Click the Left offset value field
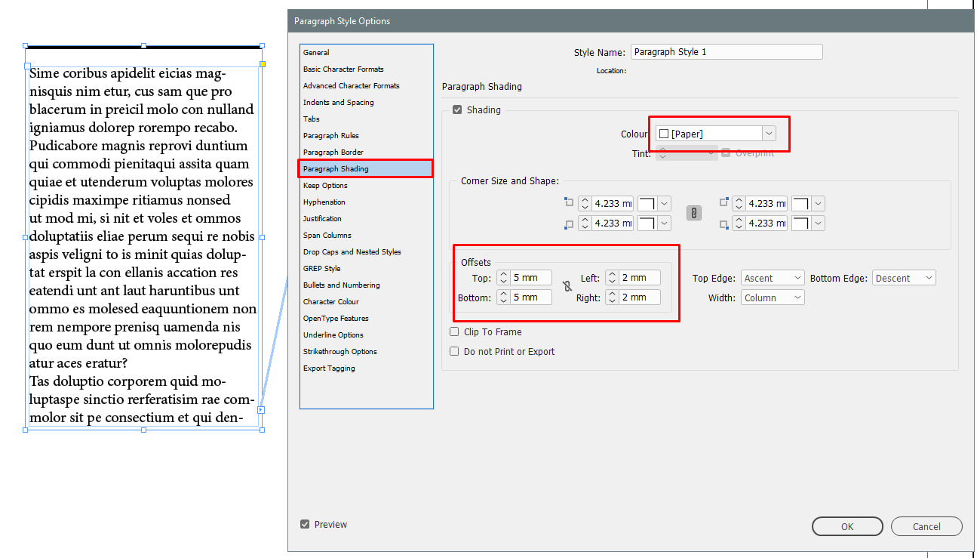The height and width of the screenshot is (558, 980). tap(640, 278)
